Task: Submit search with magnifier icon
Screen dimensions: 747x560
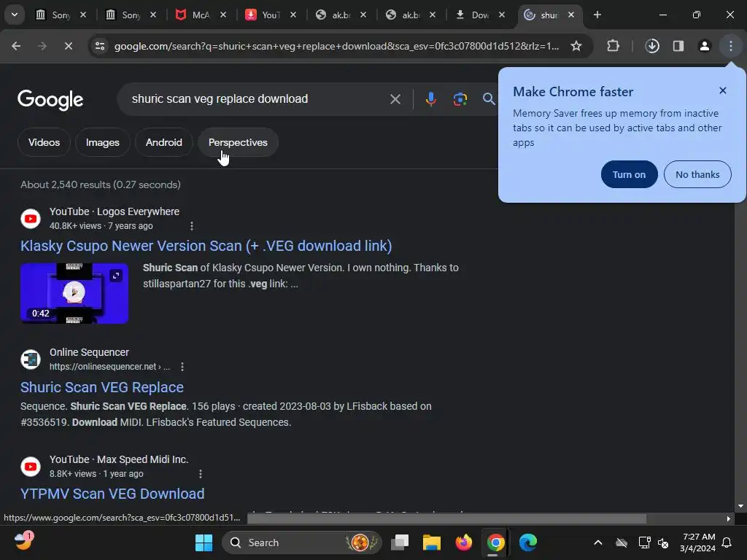Action: [x=489, y=99]
